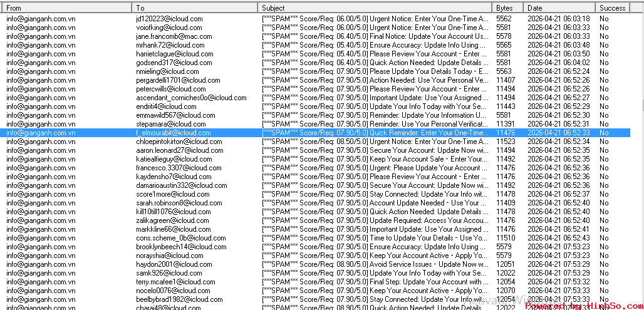This screenshot has height=310, width=644.
Task: Sort by the To column header
Action: pos(194,8)
